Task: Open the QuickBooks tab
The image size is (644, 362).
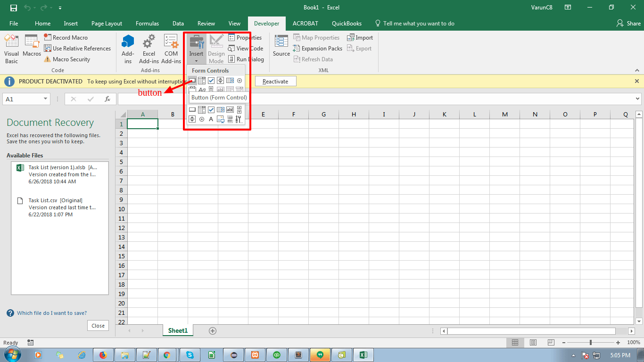Action: (347, 24)
